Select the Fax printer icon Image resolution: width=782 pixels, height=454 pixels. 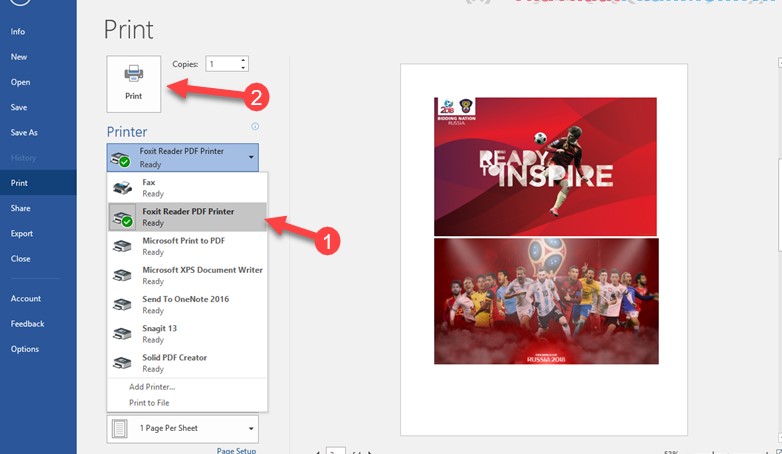[122, 188]
